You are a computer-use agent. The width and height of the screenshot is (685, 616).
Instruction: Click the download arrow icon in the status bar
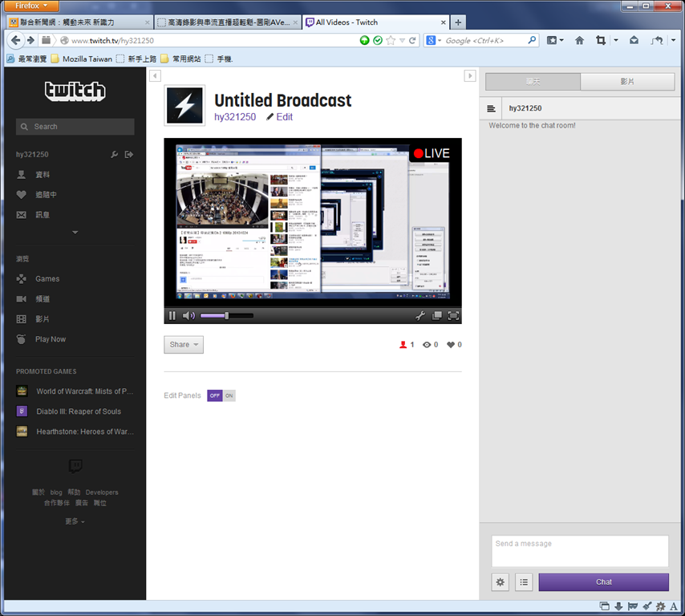tap(618, 606)
